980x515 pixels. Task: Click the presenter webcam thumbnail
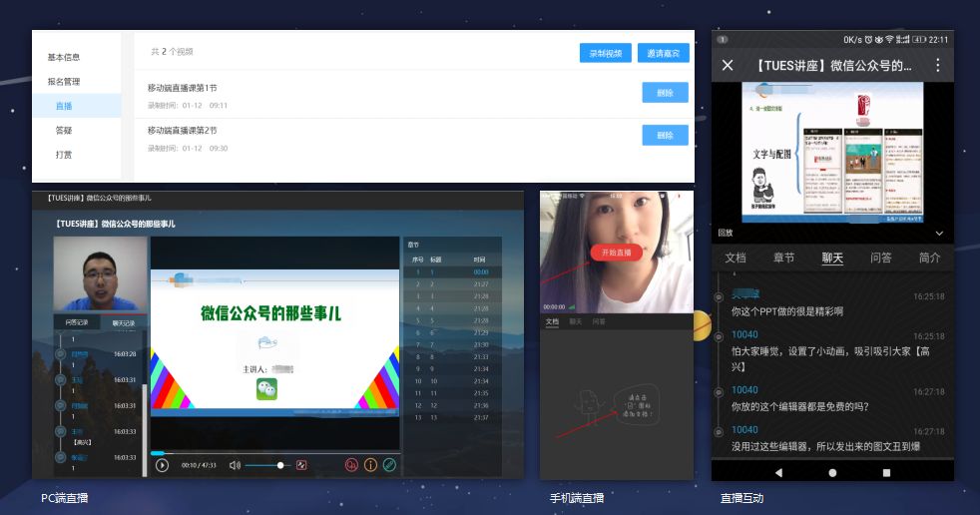(x=100, y=273)
